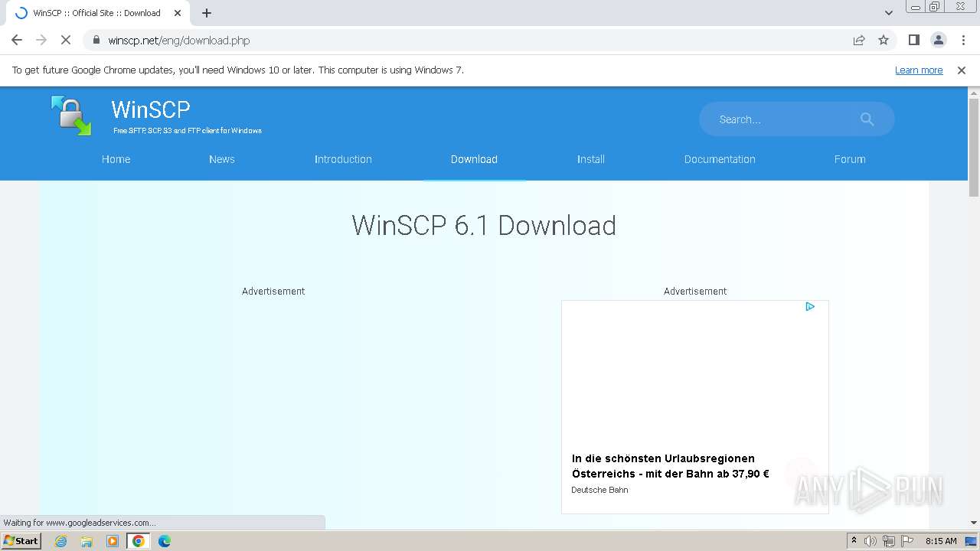Image resolution: width=980 pixels, height=551 pixels.
Task: Click the page vertical scrollbar thumb
Action: tap(974, 147)
